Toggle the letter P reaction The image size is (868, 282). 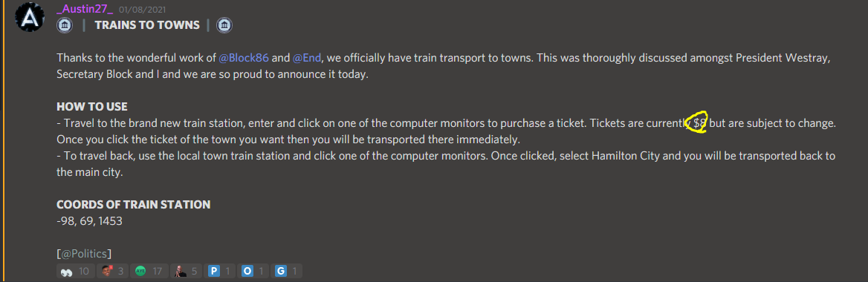220,271
